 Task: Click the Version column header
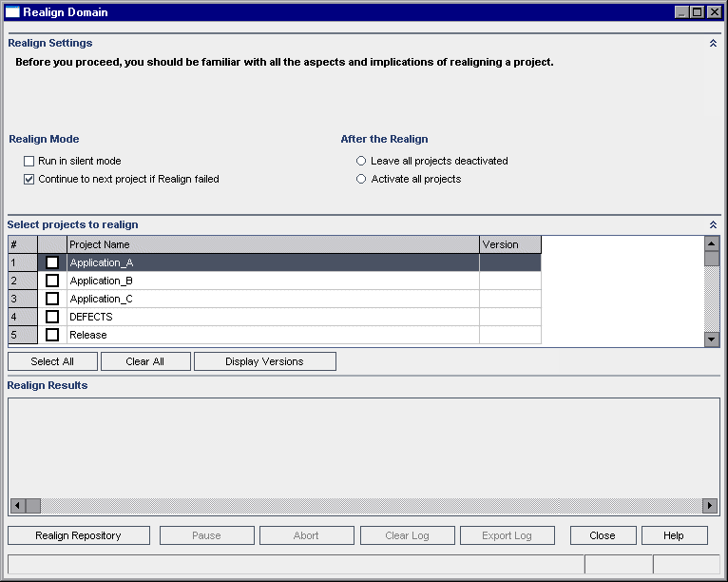[510, 244]
